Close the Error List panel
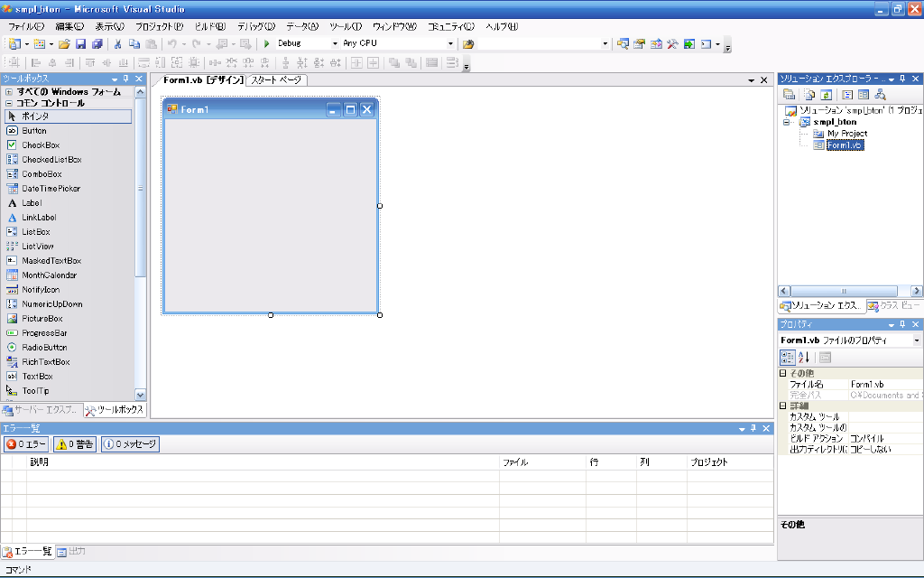924x578 pixels. [x=766, y=428]
